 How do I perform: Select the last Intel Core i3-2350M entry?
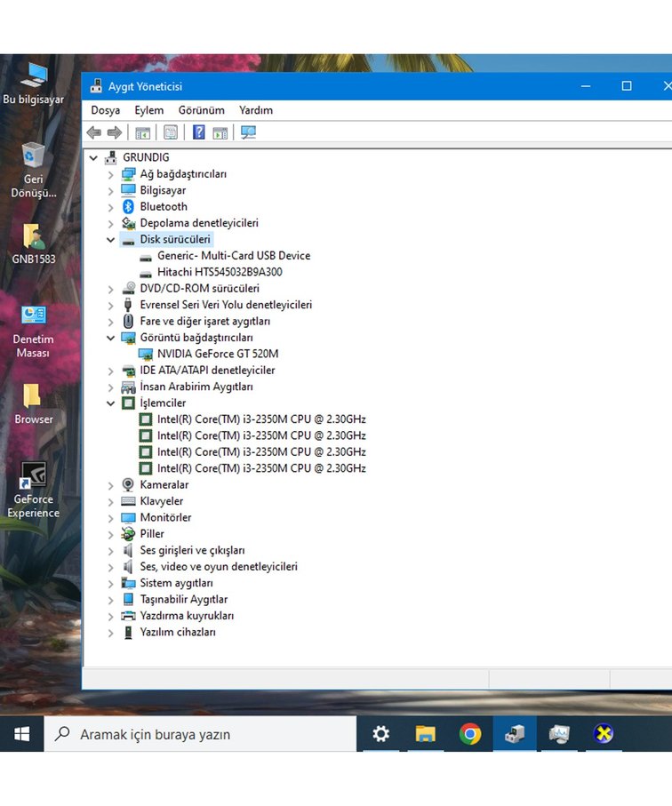click(x=261, y=468)
